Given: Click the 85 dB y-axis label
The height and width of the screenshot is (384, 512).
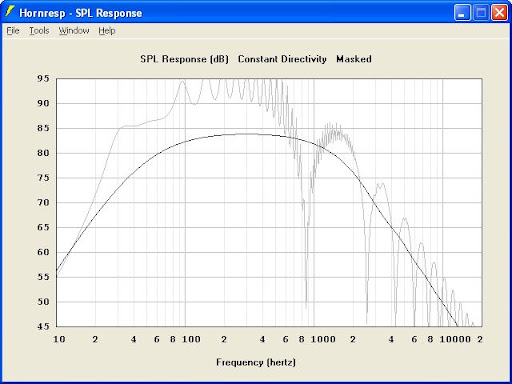Looking at the screenshot, I should (43, 128).
